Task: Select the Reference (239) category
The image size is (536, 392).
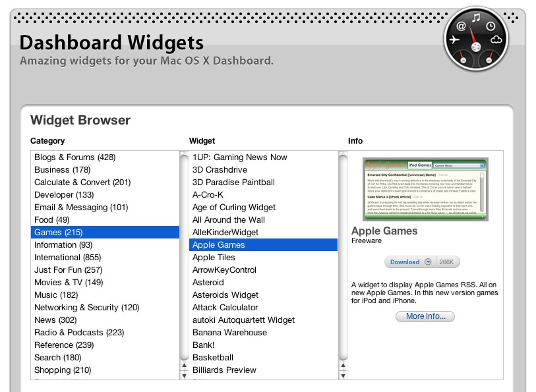Action: [x=105, y=345]
